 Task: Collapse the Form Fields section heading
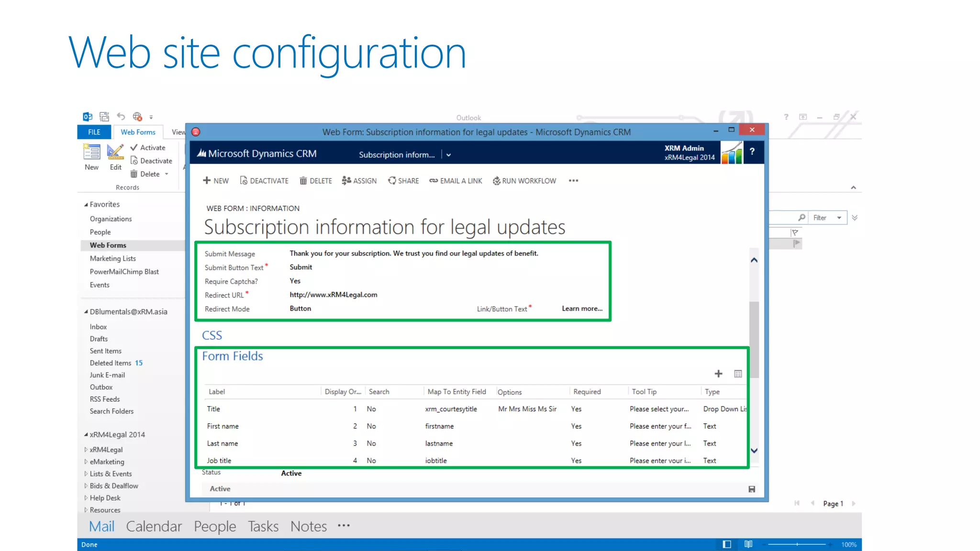233,356
